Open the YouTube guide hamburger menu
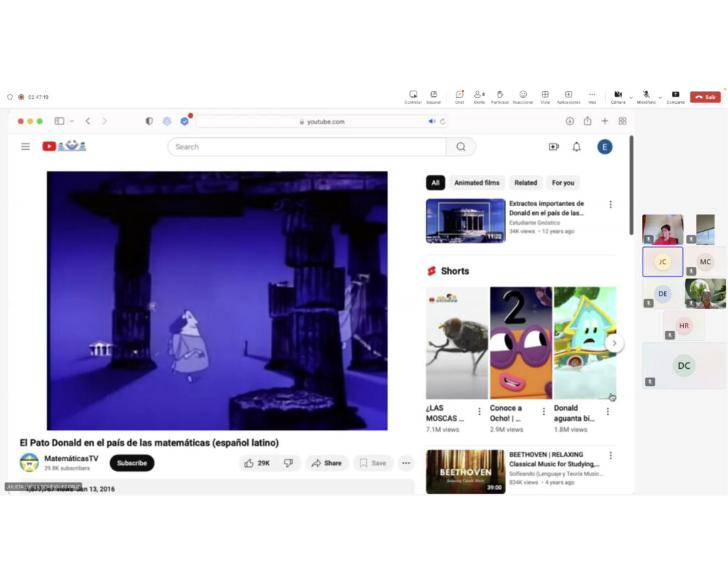This screenshot has height=582, width=728. 26,146
